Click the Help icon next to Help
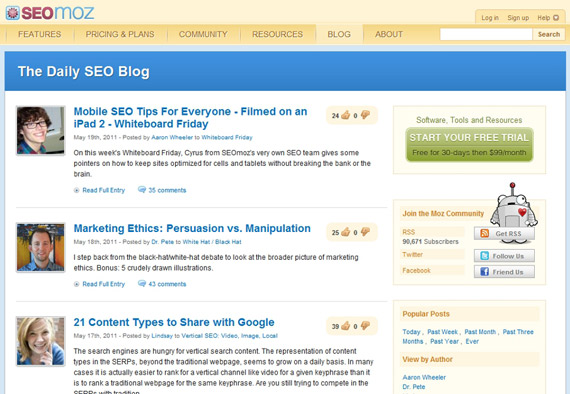The width and height of the screenshot is (570, 394). point(556,18)
